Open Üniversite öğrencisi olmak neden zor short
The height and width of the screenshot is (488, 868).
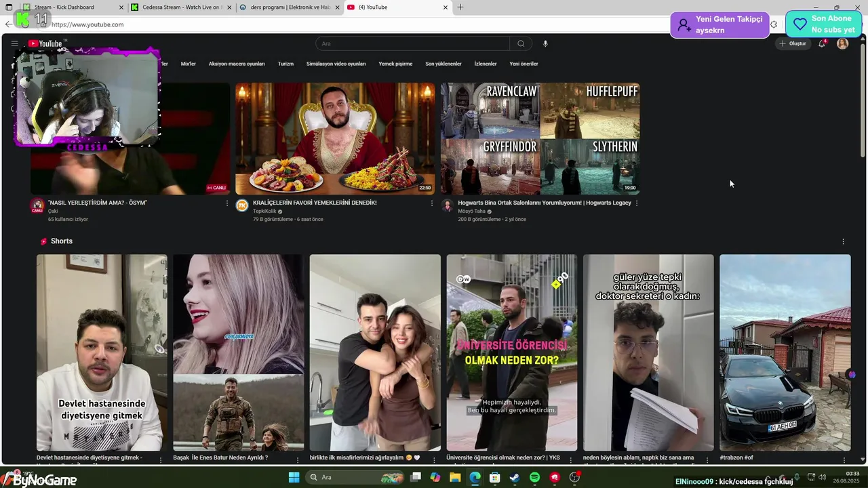point(512,352)
